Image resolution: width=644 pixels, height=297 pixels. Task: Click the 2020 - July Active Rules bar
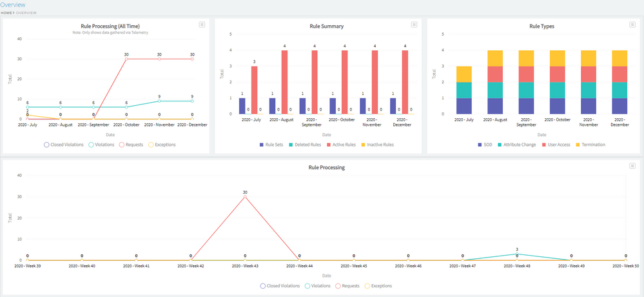(254, 90)
